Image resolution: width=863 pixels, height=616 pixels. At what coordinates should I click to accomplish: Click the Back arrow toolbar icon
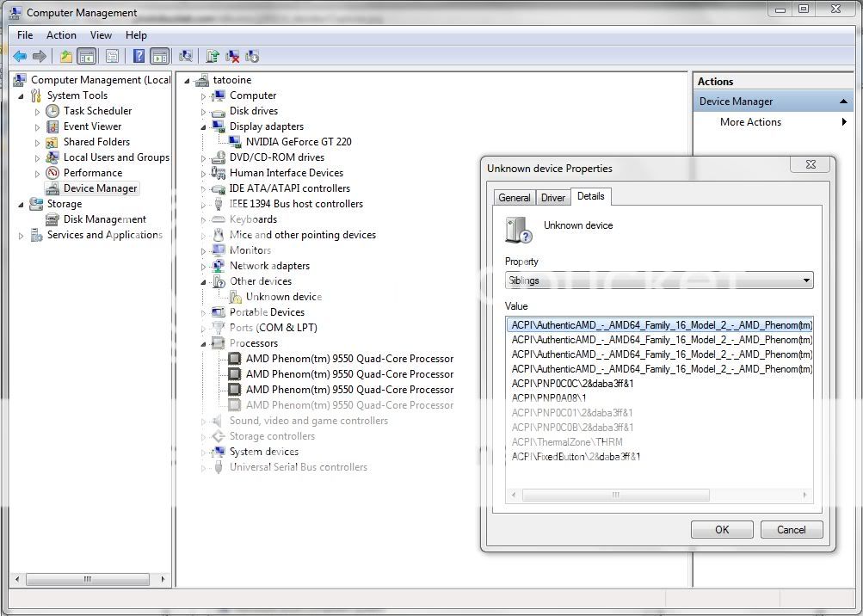coord(20,57)
